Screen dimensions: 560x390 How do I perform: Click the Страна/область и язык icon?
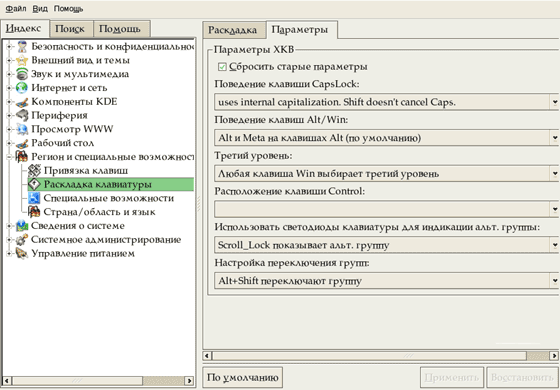point(34,212)
